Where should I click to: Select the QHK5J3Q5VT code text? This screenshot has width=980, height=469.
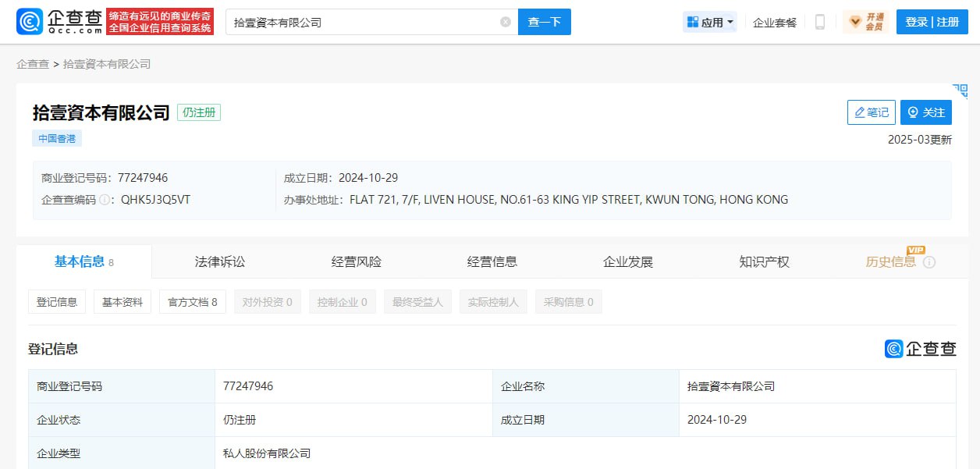click(x=155, y=200)
